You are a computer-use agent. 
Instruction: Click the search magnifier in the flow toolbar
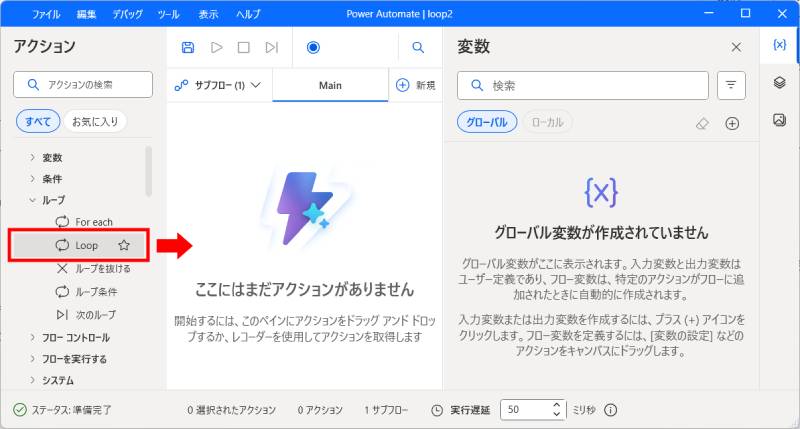click(x=418, y=47)
